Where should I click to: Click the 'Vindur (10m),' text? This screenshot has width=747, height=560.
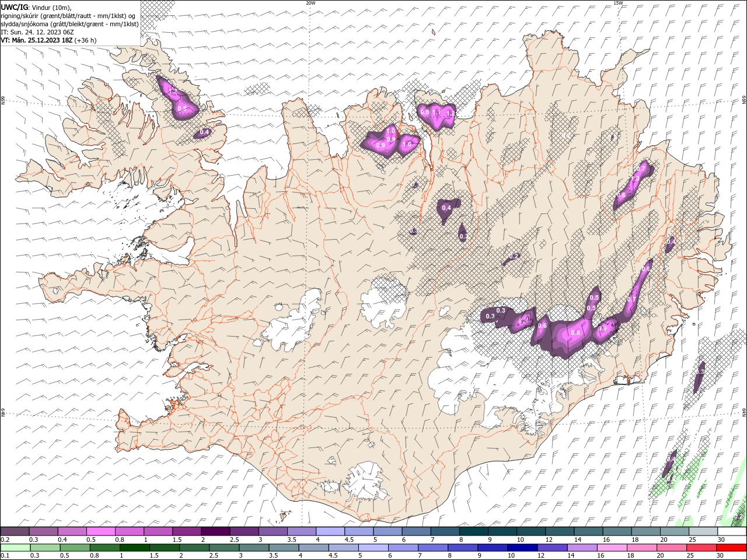point(52,7)
